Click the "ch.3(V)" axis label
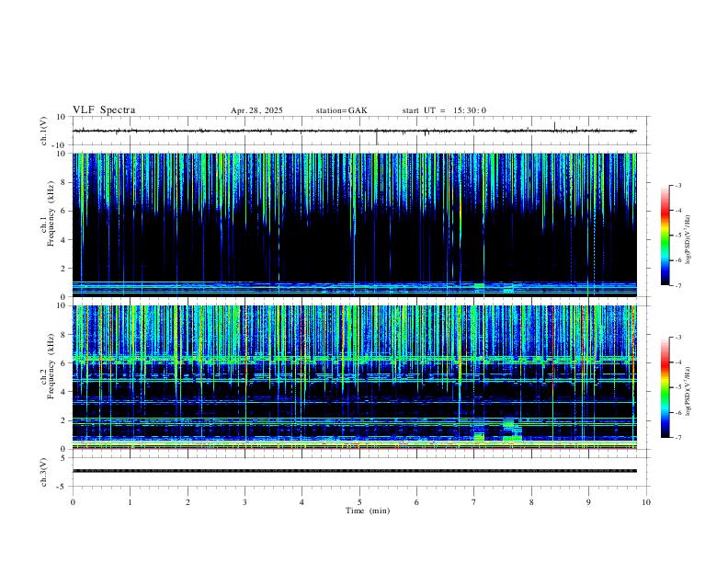The width and height of the screenshot is (728, 563). tap(44, 472)
